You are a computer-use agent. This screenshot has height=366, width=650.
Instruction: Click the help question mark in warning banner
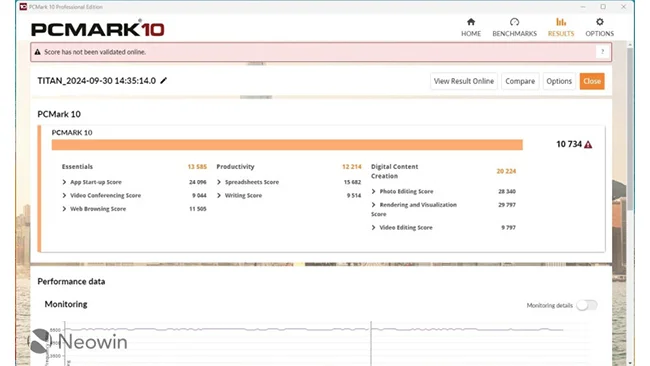(602, 52)
